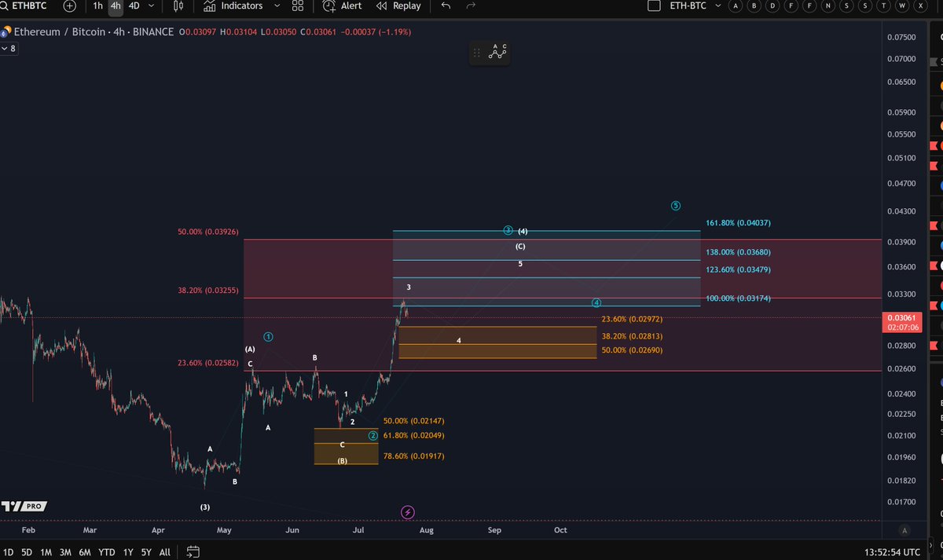The image size is (943, 560).
Task: Select the candlestick chart type icon
Action: [178, 6]
